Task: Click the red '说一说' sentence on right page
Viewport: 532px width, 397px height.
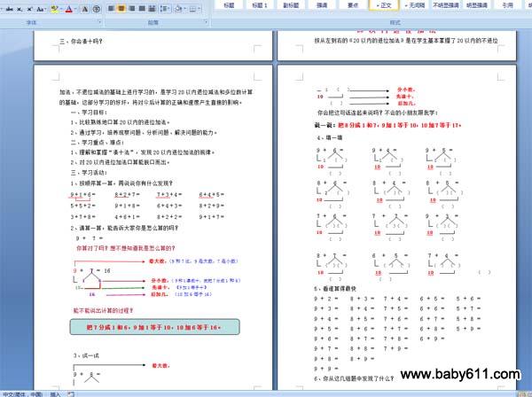Action: [387, 125]
